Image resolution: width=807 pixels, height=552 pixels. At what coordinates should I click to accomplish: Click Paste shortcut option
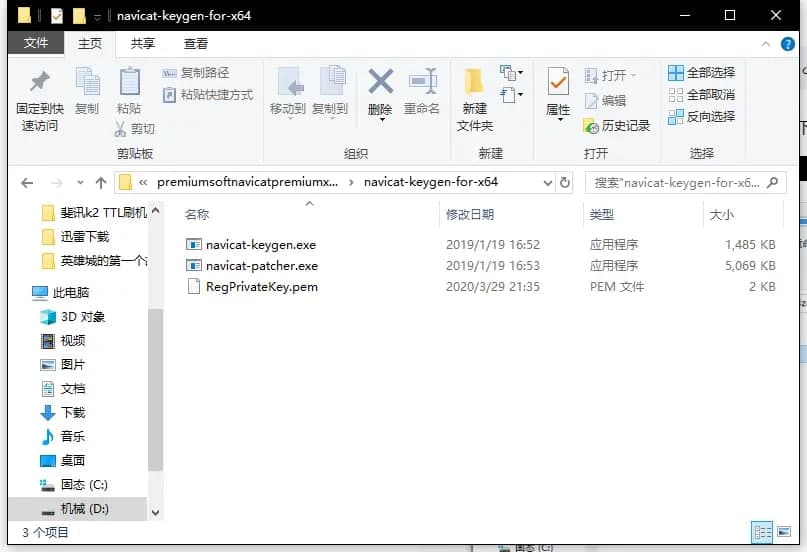(x=208, y=95)
